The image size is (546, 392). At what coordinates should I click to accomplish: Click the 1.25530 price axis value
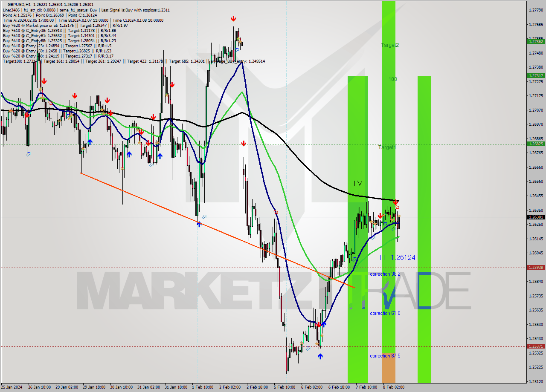pos(536,324)
